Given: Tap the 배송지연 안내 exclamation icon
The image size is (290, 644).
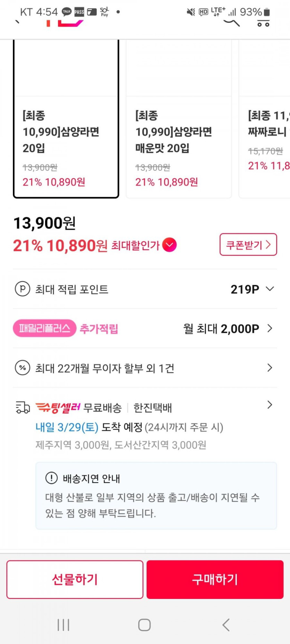Looking at the screenshot, I should 51,478.
